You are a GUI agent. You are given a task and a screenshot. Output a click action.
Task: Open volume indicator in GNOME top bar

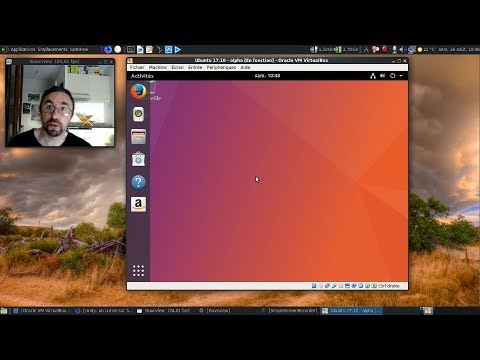(383, 76)
